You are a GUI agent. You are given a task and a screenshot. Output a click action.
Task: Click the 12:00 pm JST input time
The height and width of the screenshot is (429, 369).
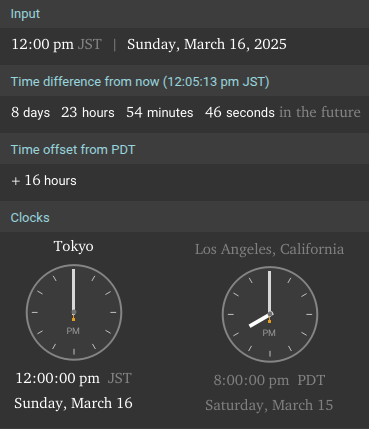(x=56, y=44)
